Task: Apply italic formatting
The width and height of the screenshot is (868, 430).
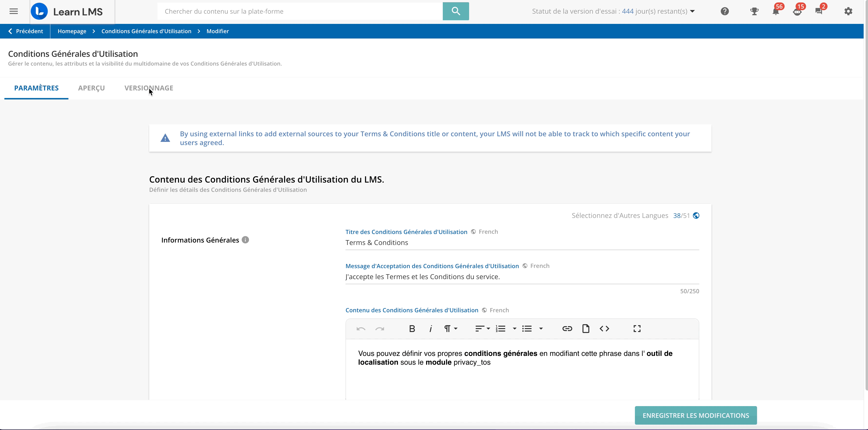Action: tap(430, 329)
